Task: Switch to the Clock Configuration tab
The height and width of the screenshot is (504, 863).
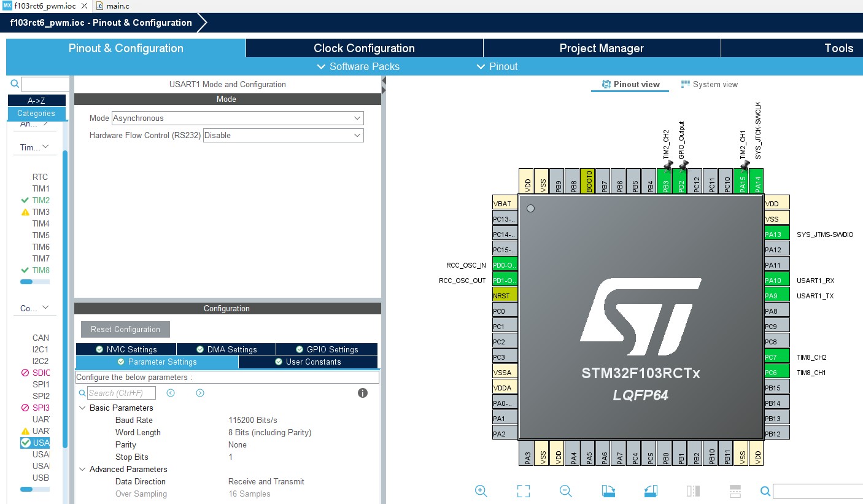Action: (364, 48)
